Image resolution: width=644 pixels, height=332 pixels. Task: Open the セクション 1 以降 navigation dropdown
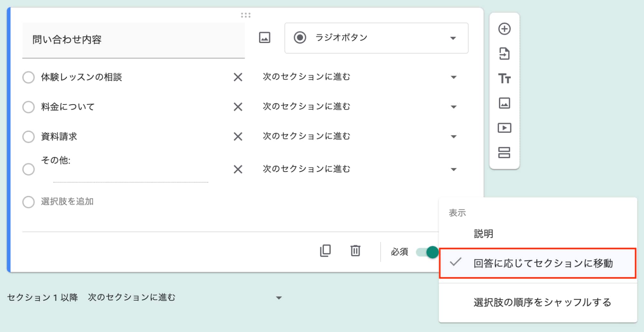point(186,297)
